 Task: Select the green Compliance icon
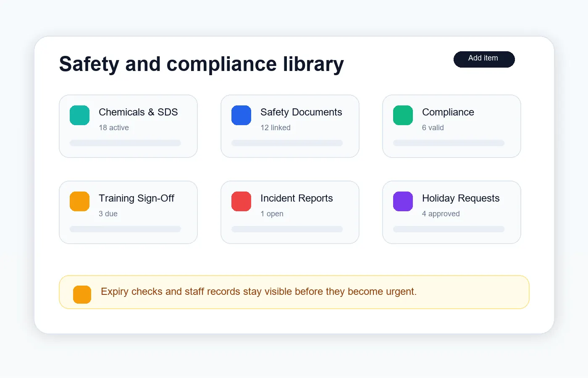point(403,115)
